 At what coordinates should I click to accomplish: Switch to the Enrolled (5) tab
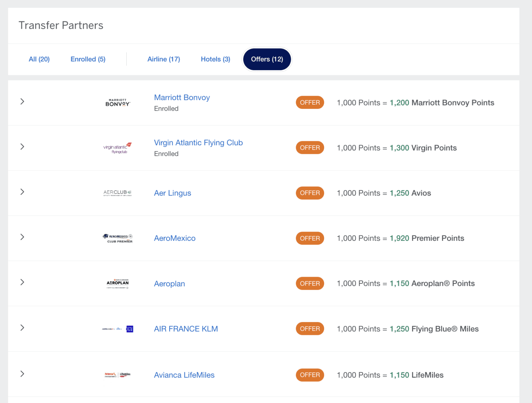88,59
